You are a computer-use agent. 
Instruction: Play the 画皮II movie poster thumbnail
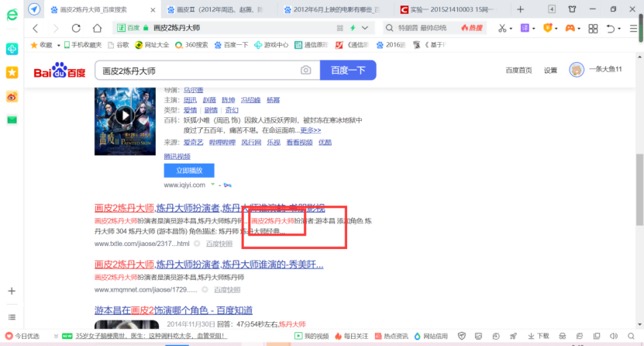[125, 121]
